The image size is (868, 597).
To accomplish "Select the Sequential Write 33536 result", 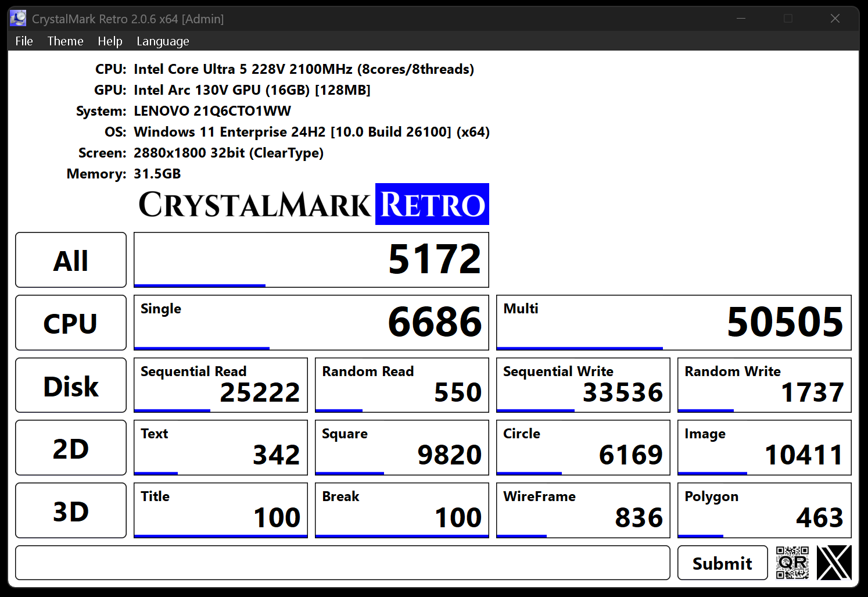I will click(x=583, y=385).
